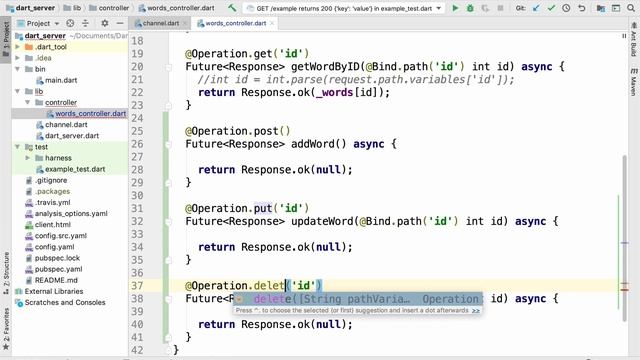Click the editor vertical scrollbar thumb
The width and height of the screenshot is (640, 360).
pos(624,238)
